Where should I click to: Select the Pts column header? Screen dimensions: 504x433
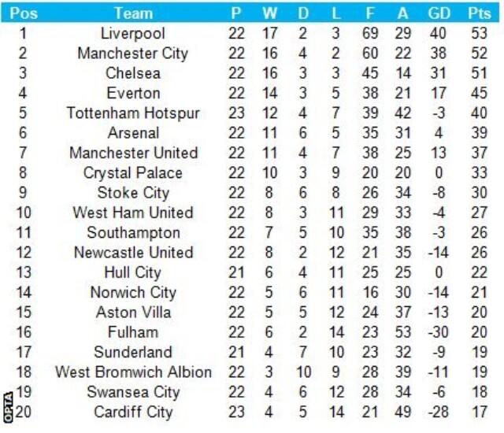pyautogui.click(x=478, y=13)
